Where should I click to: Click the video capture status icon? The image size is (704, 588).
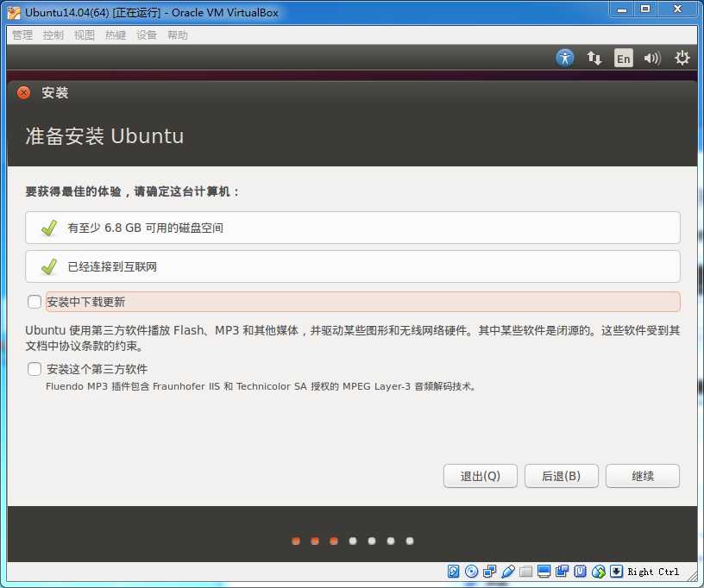pos(562,571)
